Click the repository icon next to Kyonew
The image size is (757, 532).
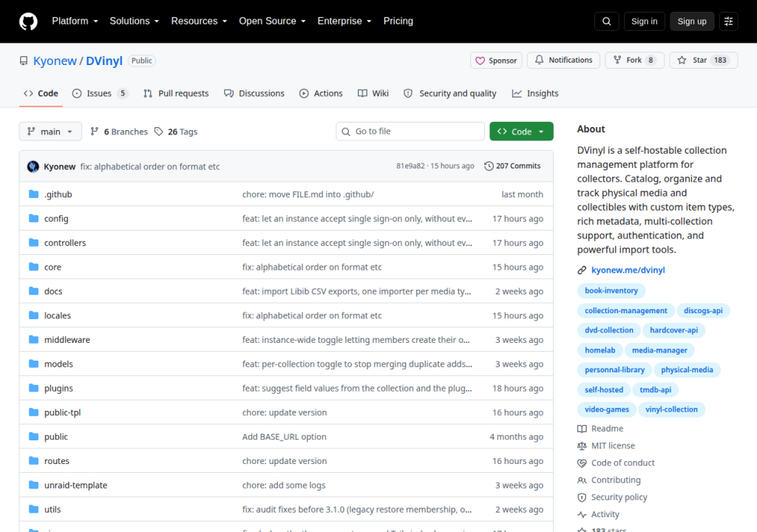24,61
